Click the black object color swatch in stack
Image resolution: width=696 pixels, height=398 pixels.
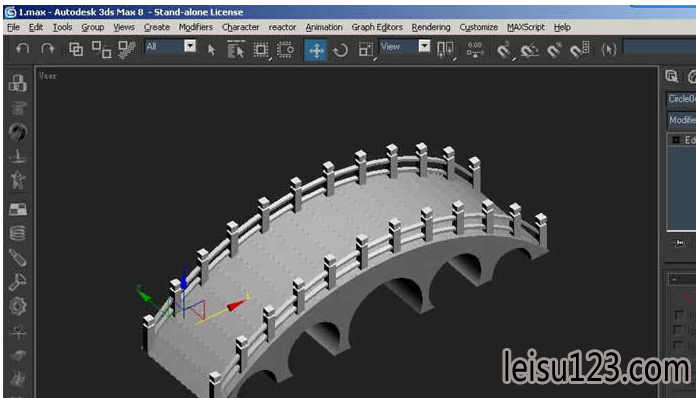676,140
